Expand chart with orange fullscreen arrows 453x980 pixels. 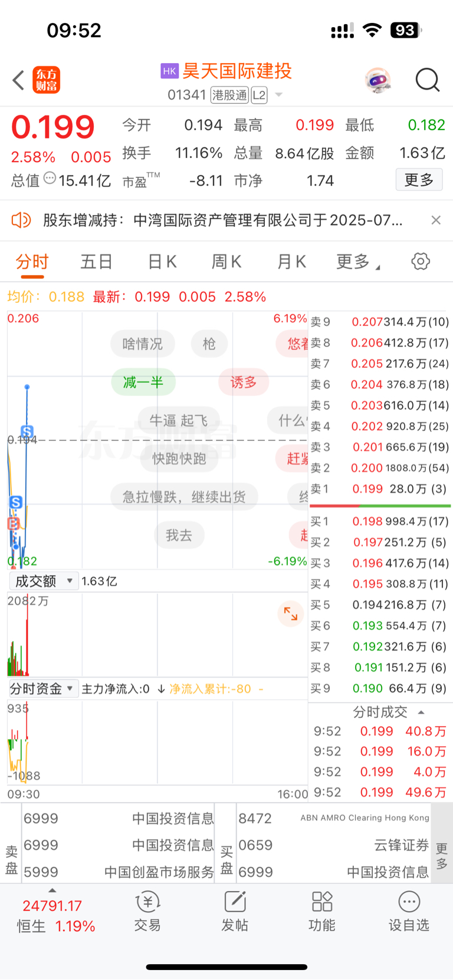291,613
